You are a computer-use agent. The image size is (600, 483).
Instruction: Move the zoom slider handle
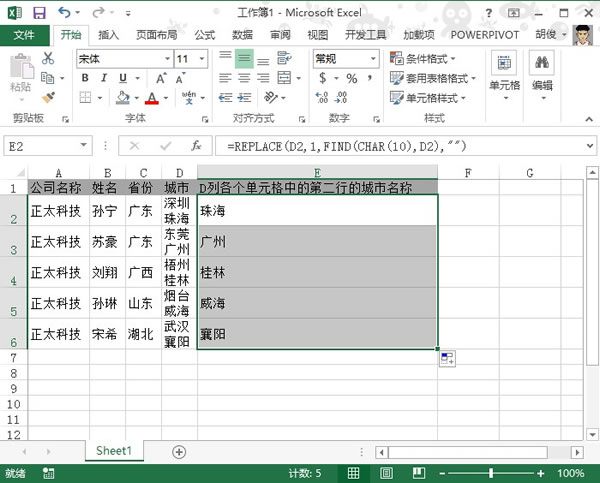(491, 473)
